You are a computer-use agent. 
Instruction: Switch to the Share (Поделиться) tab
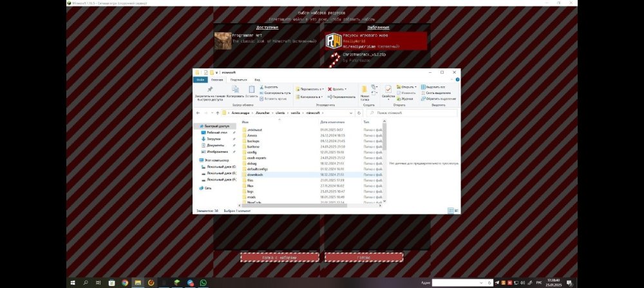tap(238, 80)
